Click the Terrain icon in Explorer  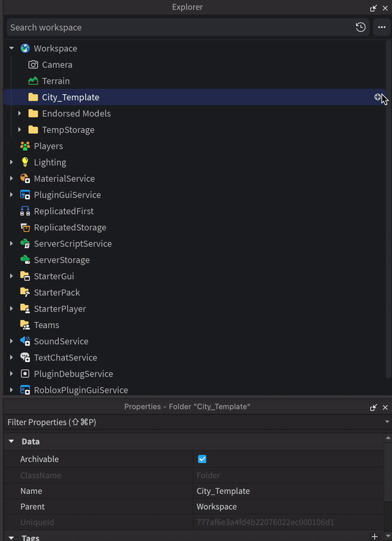pyautogui.click(x=33, y=81)
